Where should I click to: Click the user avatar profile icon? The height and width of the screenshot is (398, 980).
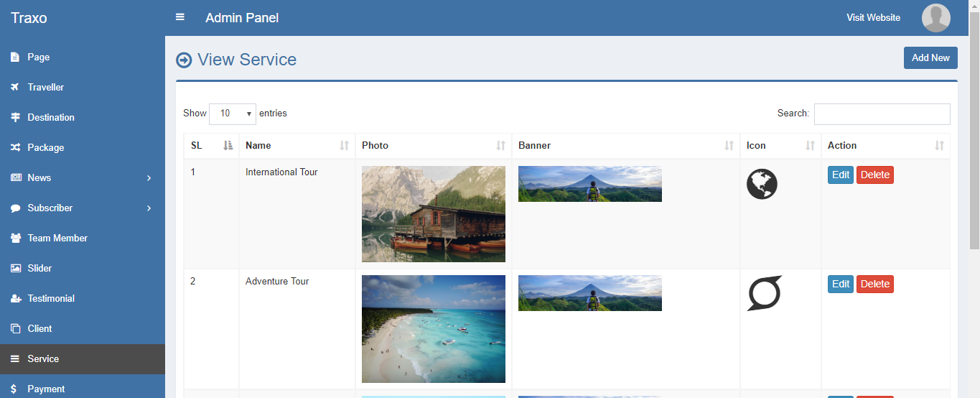point(935,18)
